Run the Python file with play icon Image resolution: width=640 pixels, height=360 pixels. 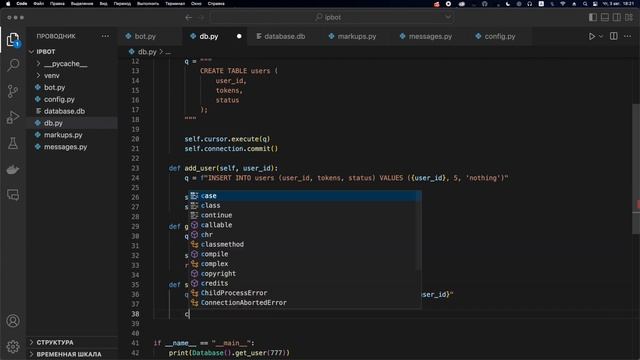[x=591, y=36]
